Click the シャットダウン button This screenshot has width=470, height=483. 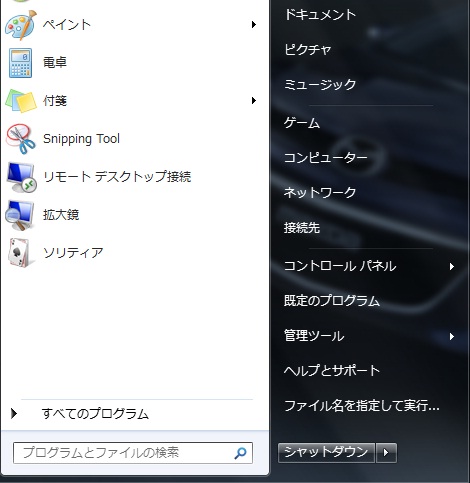click(326, 453)
